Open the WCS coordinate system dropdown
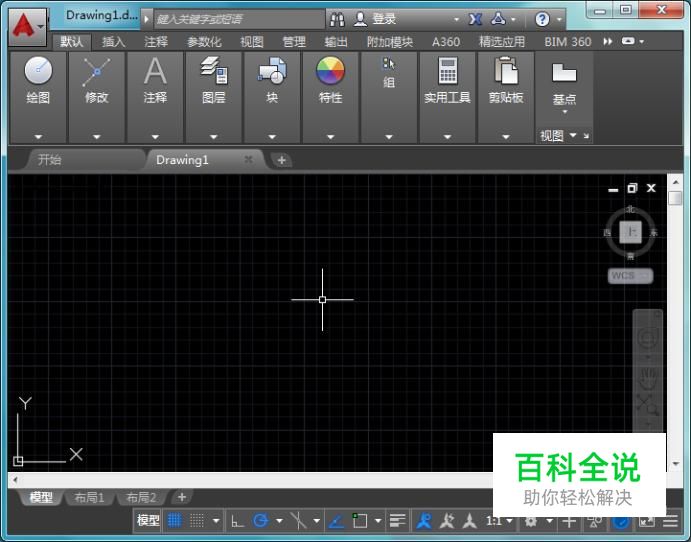Viewport: 691px width, 542px height. pyautogui.click(x=630, y=276)
